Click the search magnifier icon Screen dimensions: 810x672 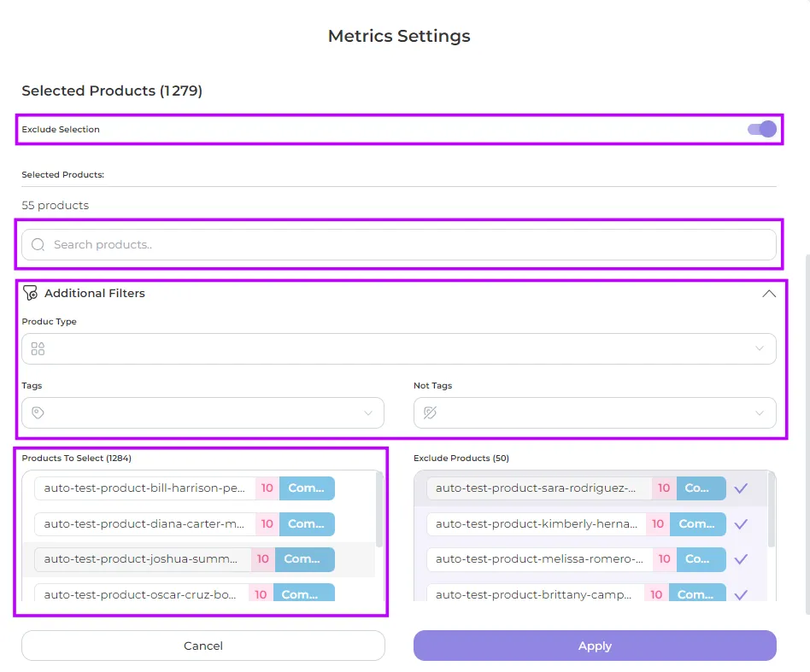coord(38,245)
